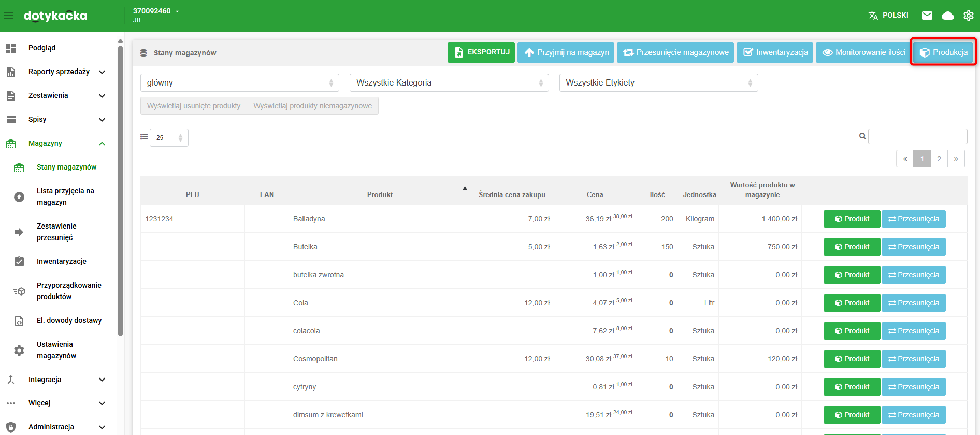Image resolution: width=980 pixels, height=435 pixels.
Task: Click the search magnifier icon
Action: pyautogui.click(x=862, y=136)
